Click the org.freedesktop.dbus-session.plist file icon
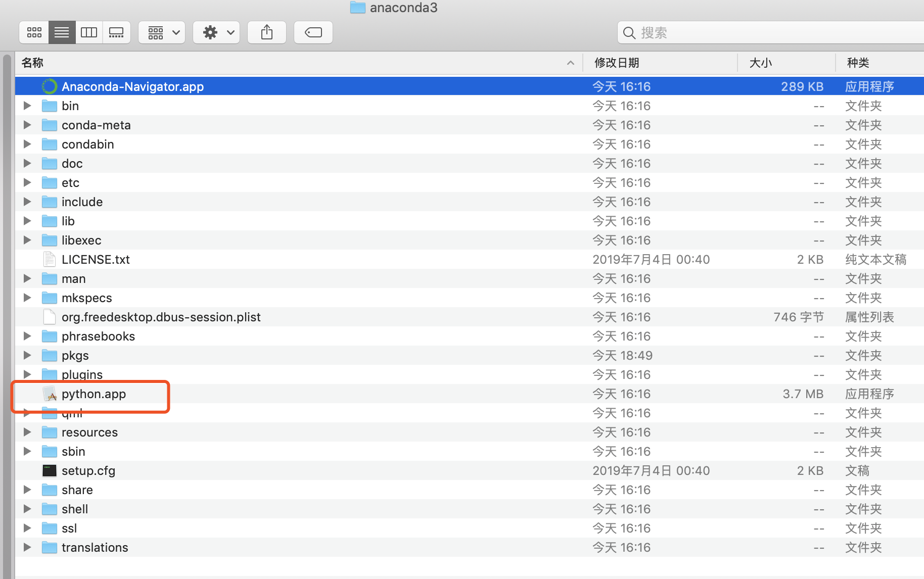The image size is (924, 579). point(49,317)
